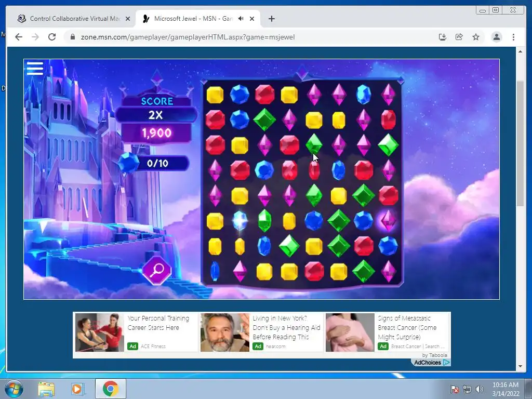The height and width of the screenshot is (399, 532).
Task: Click the by Taboola link
Action: pyautogui.click(x=435, y=355)
